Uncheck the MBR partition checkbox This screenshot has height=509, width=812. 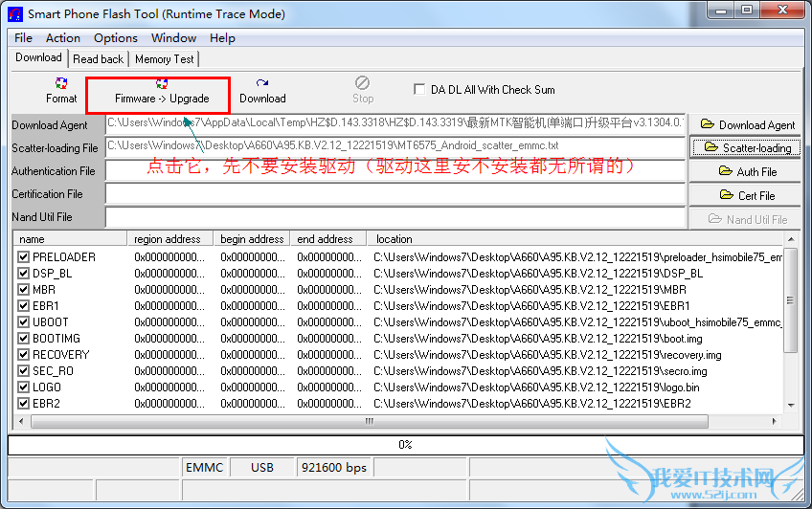[23, 290]
